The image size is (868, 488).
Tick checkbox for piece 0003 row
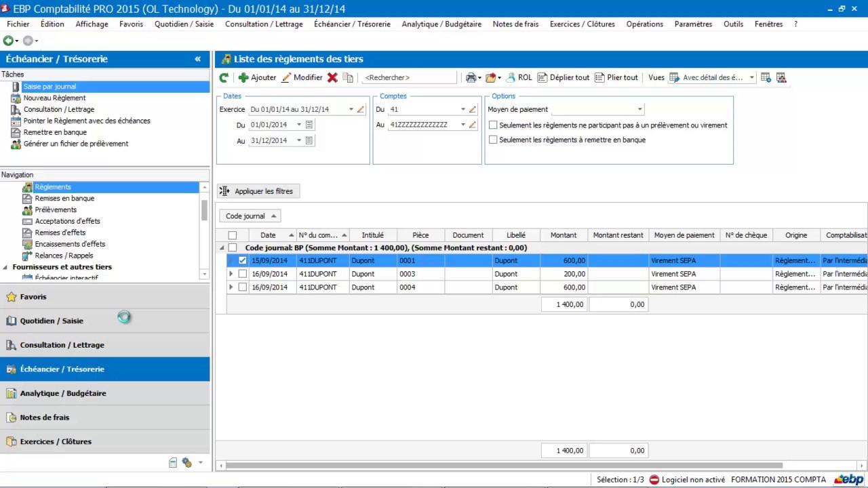click(243, 274)
